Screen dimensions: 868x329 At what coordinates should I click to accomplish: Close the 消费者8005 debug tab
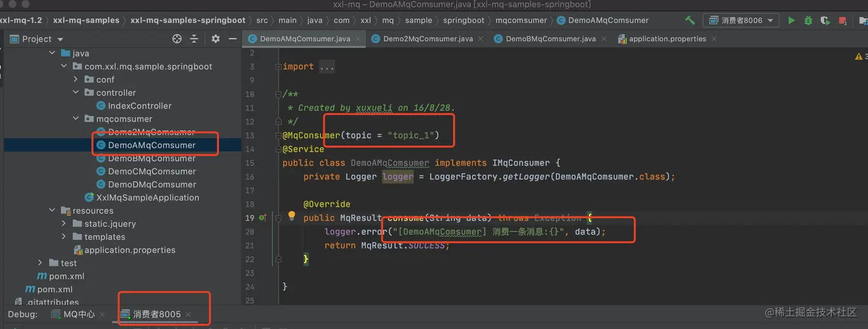point(188,314)
